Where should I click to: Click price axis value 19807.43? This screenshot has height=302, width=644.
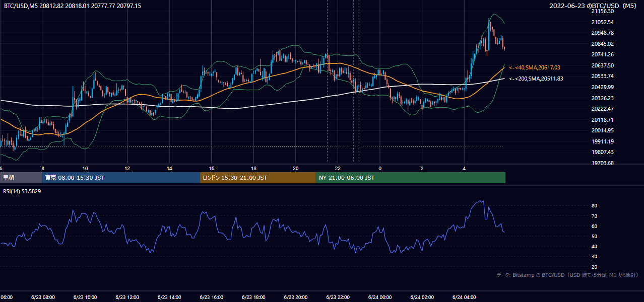602,152
